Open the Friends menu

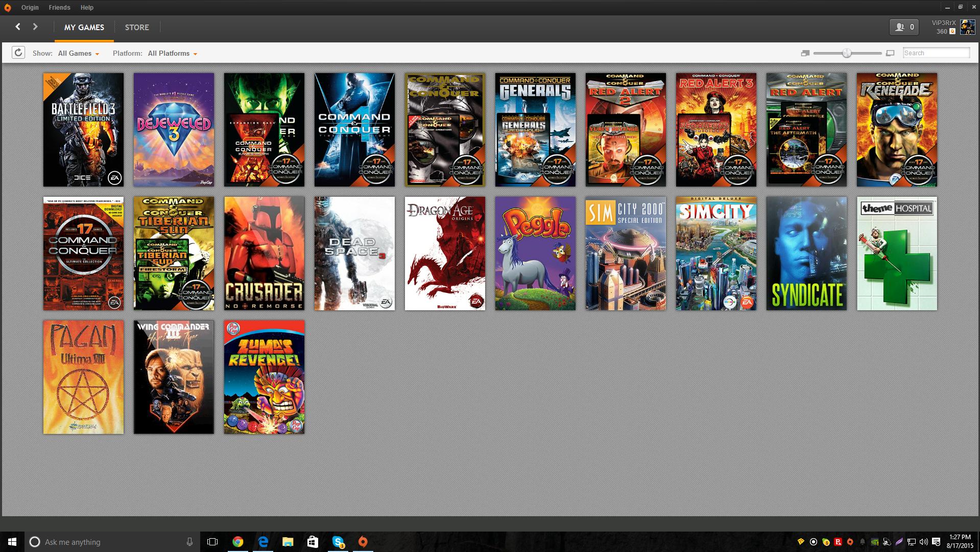[59, 8]
